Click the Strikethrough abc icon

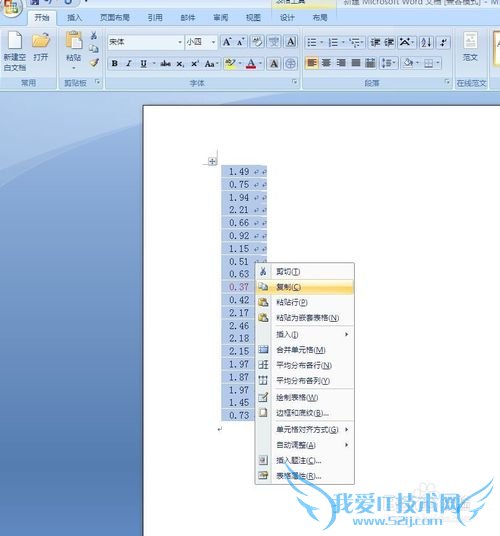pos(165,64)
